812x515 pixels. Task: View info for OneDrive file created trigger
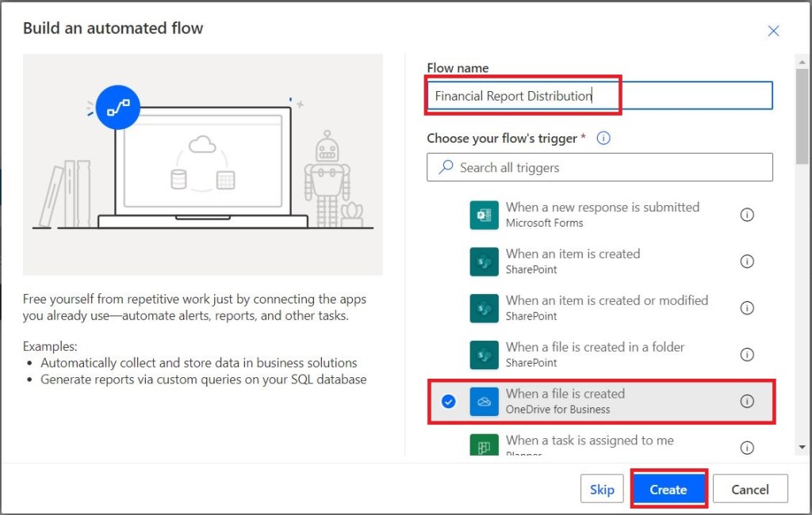coord(746,402)
